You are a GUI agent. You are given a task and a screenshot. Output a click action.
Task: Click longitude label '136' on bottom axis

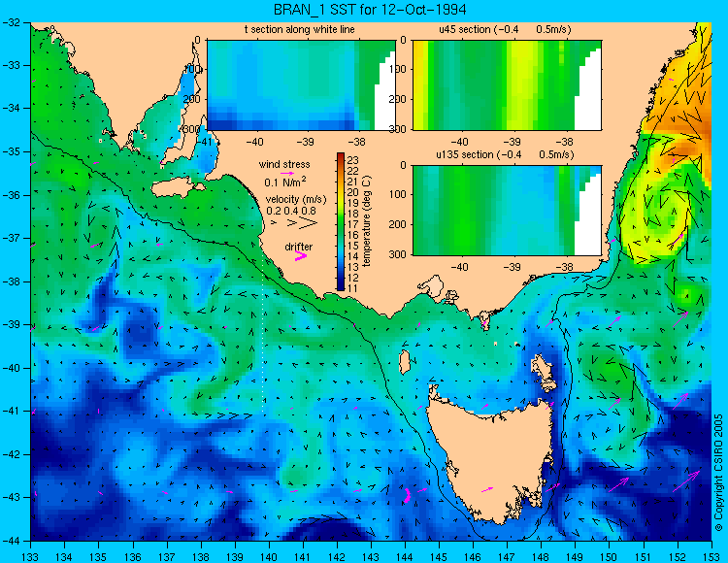click(x=133, y=557)
